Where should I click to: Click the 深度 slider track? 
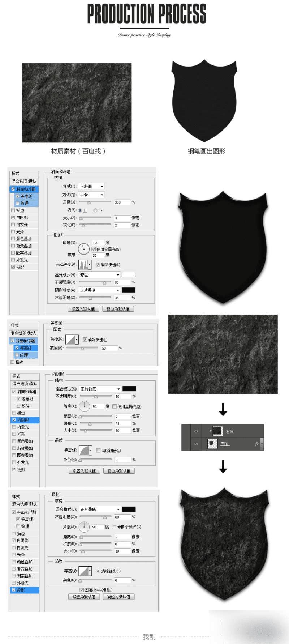[95, 202]
